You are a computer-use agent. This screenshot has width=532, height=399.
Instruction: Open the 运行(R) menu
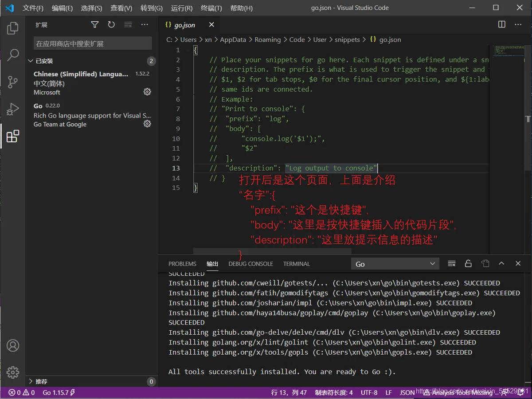pos(182,8)
